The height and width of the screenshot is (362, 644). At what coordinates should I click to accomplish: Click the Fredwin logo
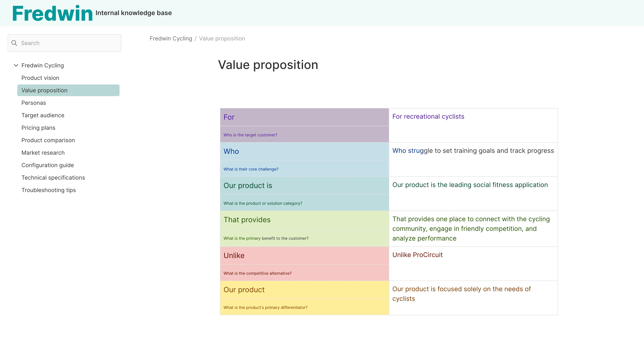(x=52, y=13)
